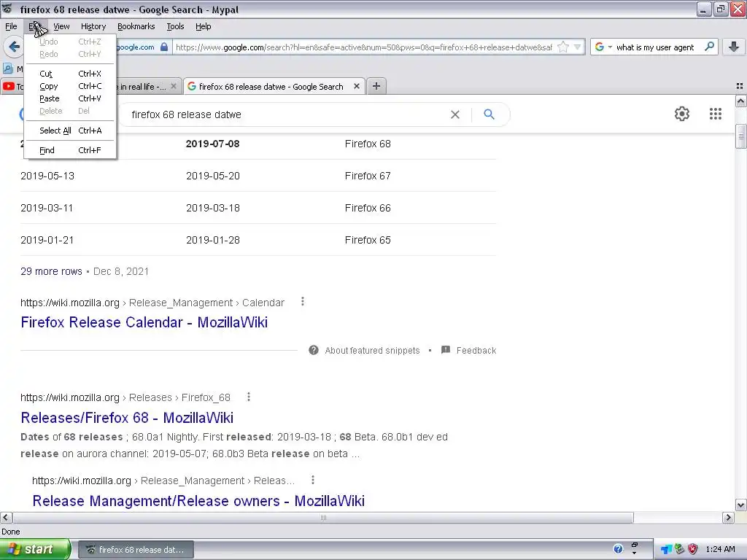Clear the Google search box with the X

coord(455,114)
